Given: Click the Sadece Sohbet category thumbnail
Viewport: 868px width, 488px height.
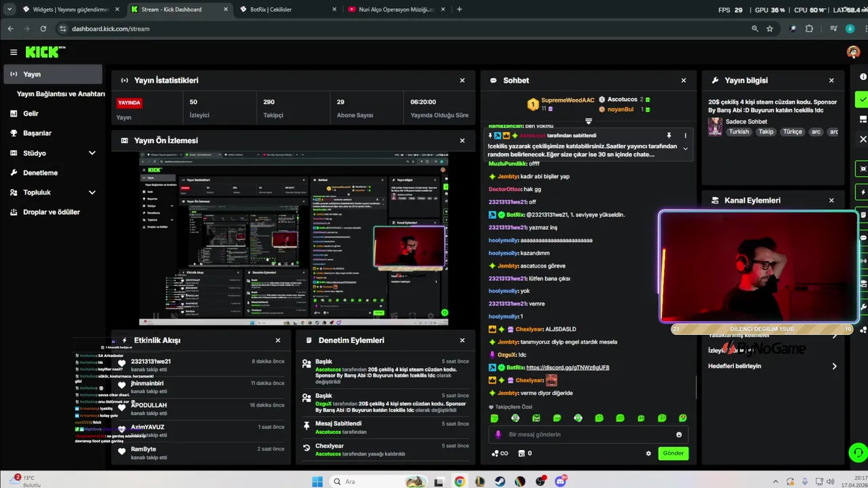Looking at the screenshot, I should pyautogui.click(x=715, y=127).
